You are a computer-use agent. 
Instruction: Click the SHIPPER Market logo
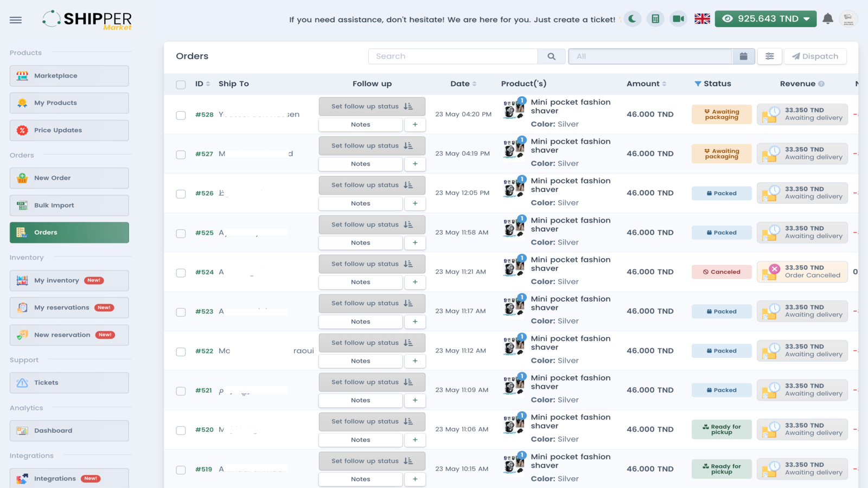point(87,20)
